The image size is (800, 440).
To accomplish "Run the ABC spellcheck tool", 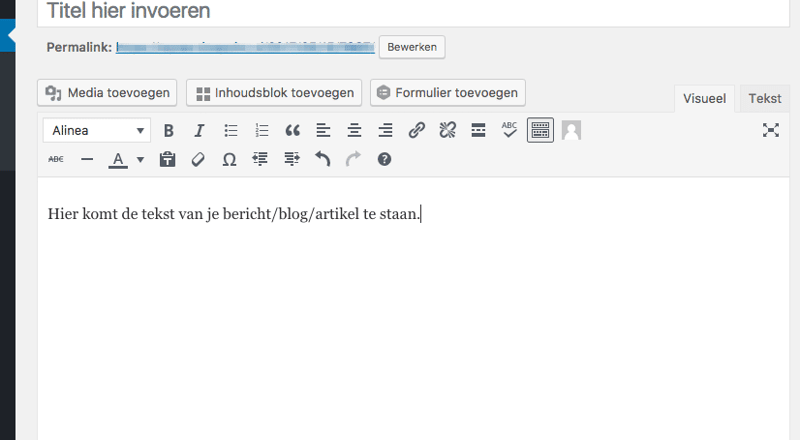I will (509, 131).
